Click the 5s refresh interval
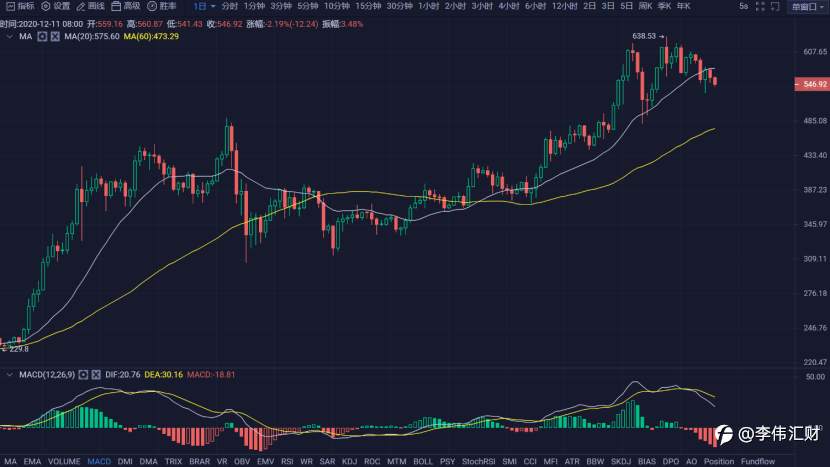The height and width of the screenshot is (467, 830). (x=744, y=6)
